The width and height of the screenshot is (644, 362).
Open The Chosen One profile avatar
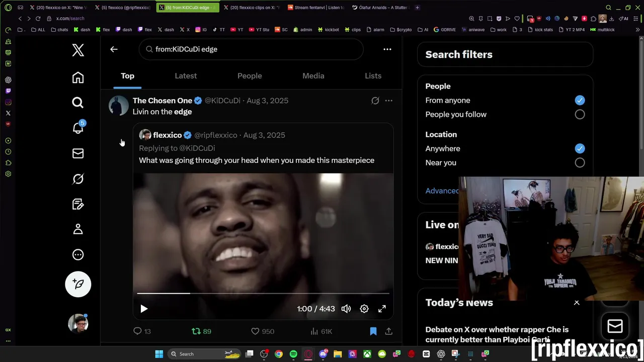click(119, 106)
